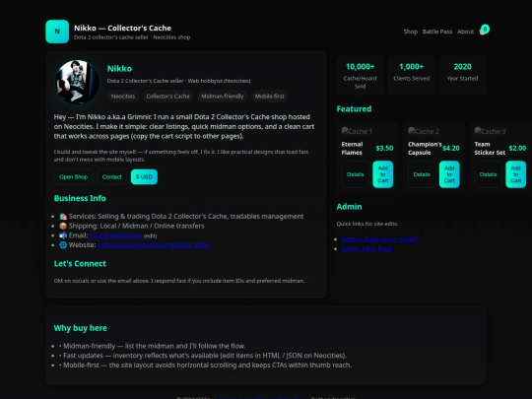Click the $3.50 price of Eternal Flames
Viewport: 532px width, 399px height.
(384, 148)
